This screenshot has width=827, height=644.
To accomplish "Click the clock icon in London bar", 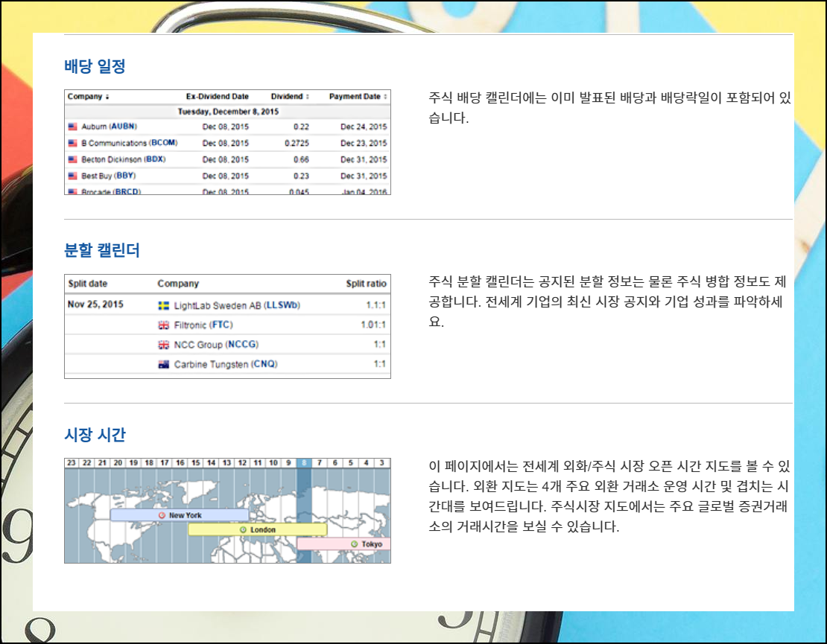I will pos(243,529).
